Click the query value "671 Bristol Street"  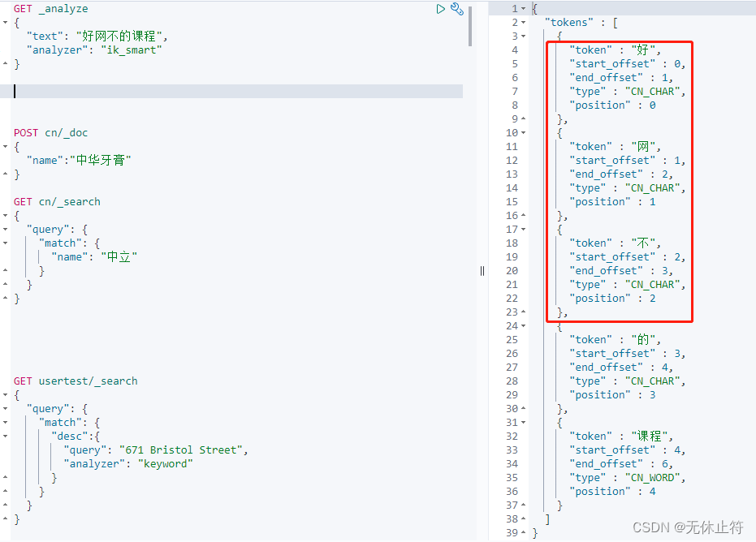[180, 450]
